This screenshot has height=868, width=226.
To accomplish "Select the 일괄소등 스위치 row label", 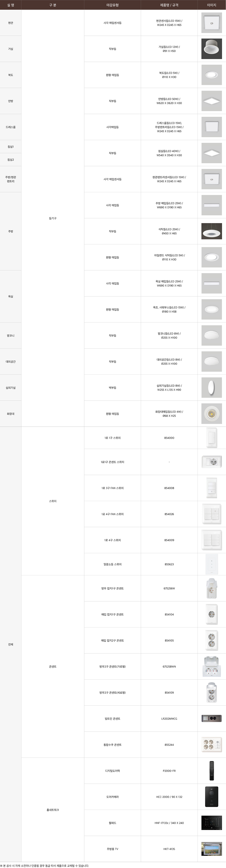I will pyautogui.click(x=112, y=564).
